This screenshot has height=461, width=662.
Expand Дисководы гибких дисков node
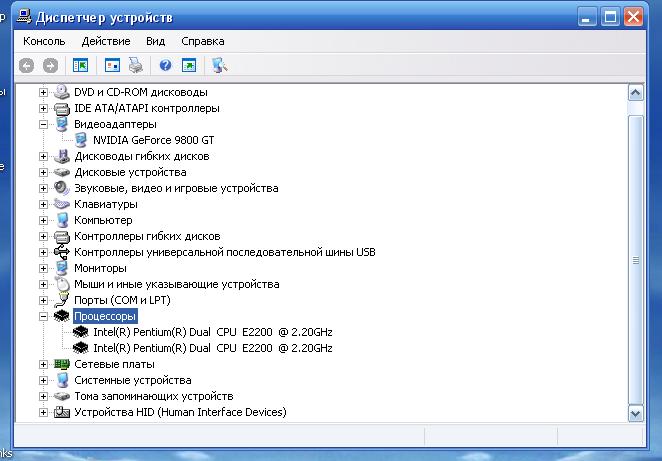pos(43,156)
